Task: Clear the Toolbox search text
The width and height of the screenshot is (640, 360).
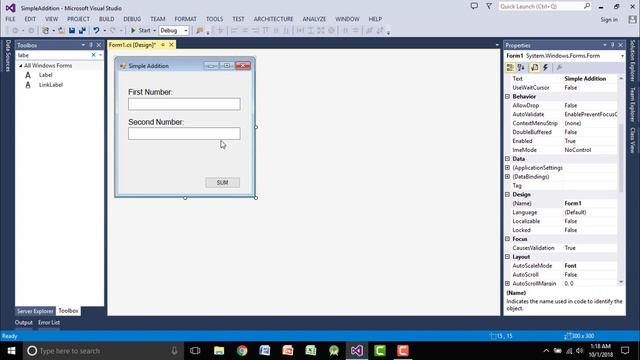Action: [93, 55]
